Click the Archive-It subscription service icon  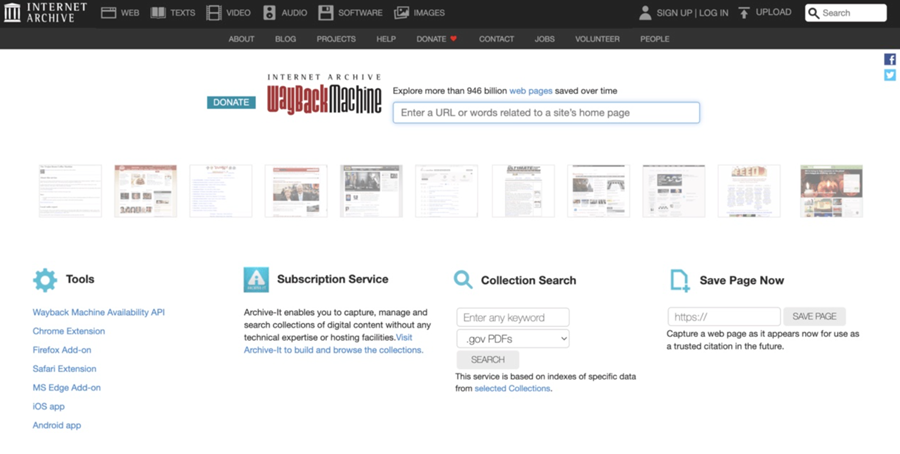[256, 280]
